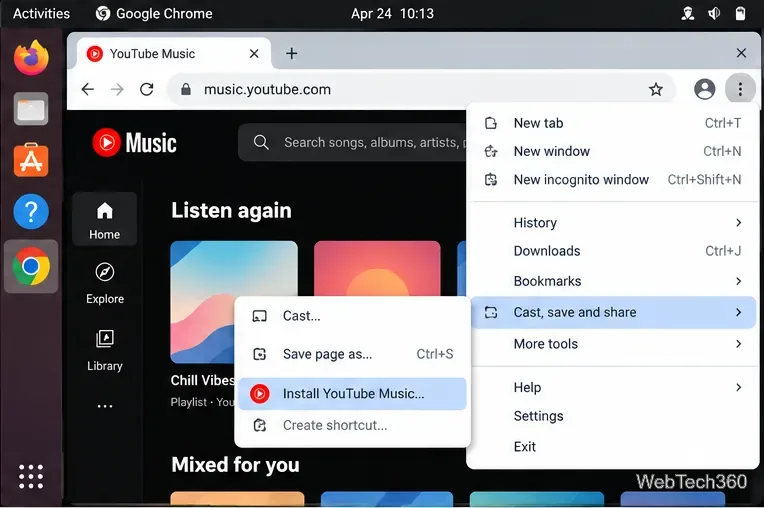
Task: Click the music.youtube.com address bar
Action: [x=419, y=89]
